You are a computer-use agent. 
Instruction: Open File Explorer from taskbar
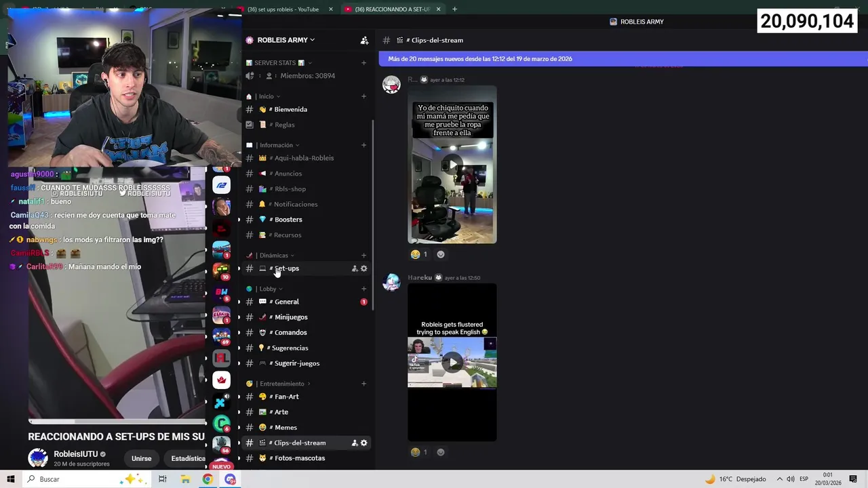pos(185,479)
